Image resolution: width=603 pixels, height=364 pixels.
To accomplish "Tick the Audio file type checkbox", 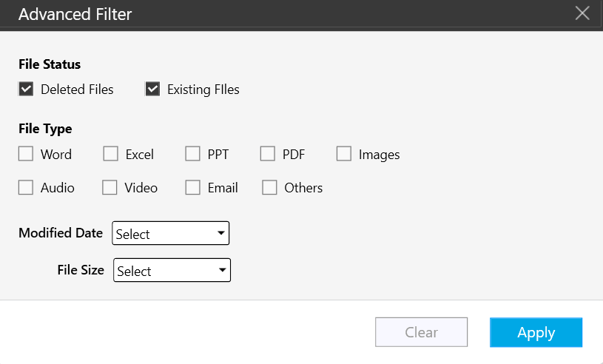I will tap(26, 188).
